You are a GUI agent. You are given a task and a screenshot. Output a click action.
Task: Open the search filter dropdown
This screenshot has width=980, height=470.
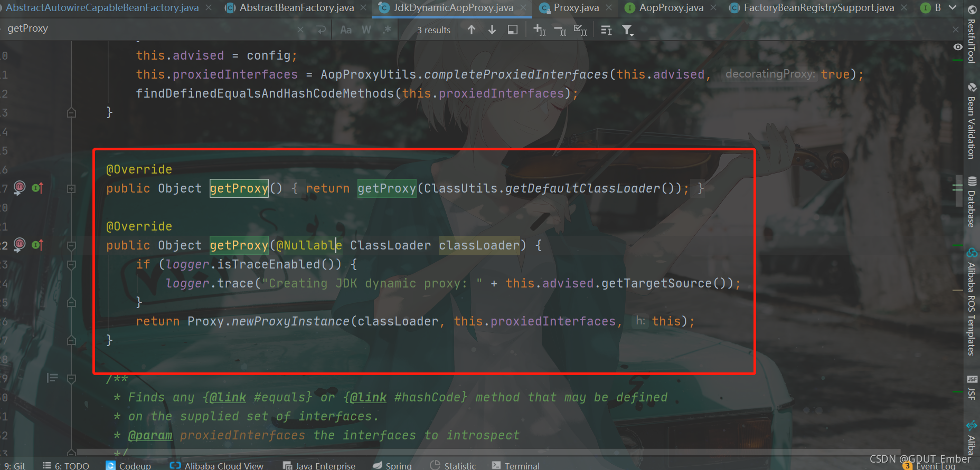point(627,31)
